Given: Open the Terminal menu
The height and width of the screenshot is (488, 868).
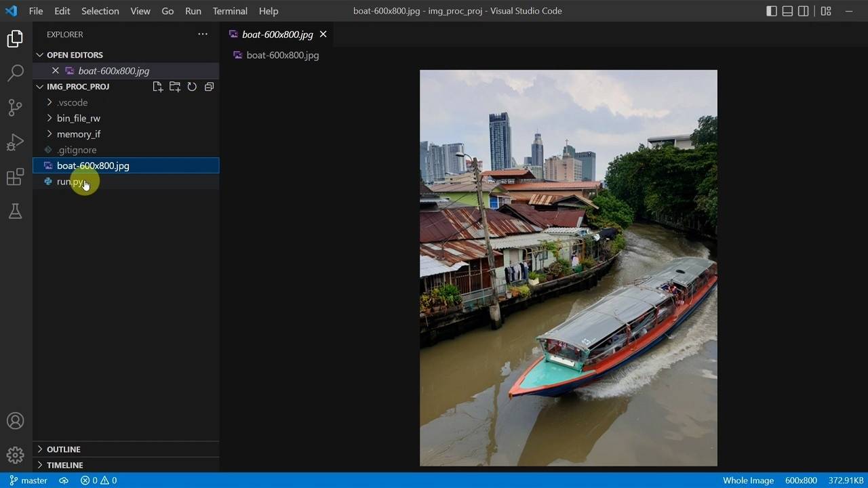Looking at the screenshot, I should (x=230, y=11).
